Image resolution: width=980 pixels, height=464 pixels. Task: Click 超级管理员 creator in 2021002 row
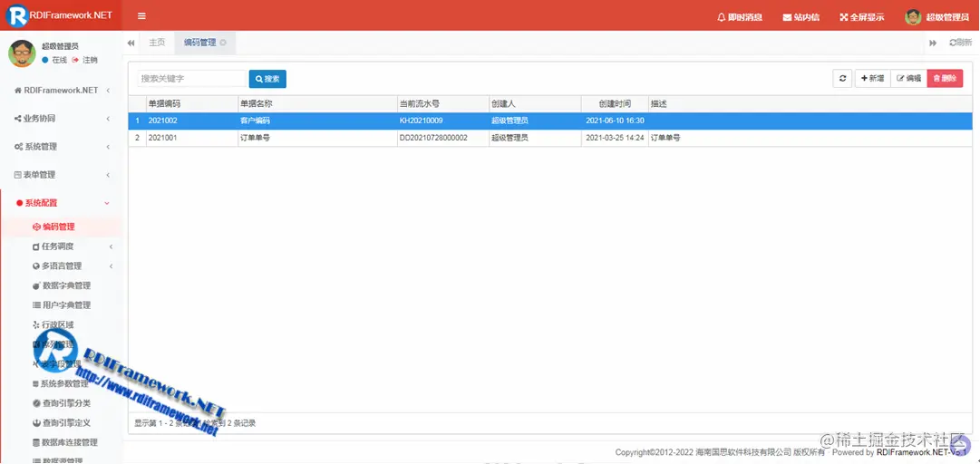coord(510,121)
